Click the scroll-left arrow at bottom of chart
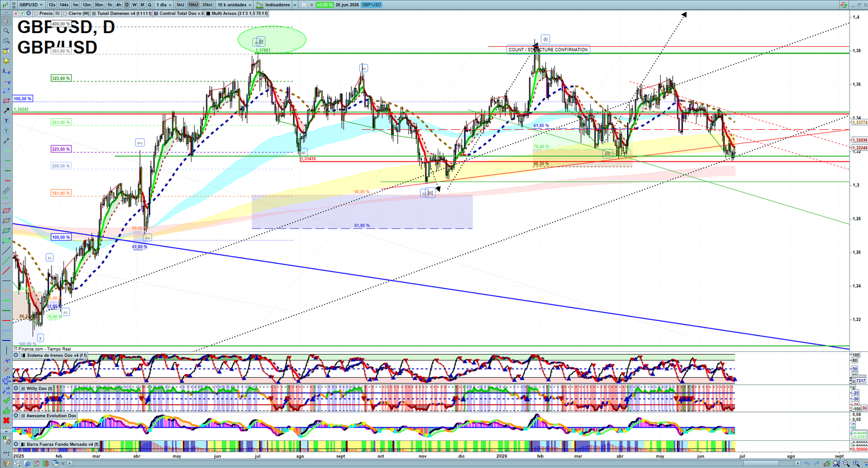Screen dimensions: 868x468 pyautogui.click(x=69, y=463)
